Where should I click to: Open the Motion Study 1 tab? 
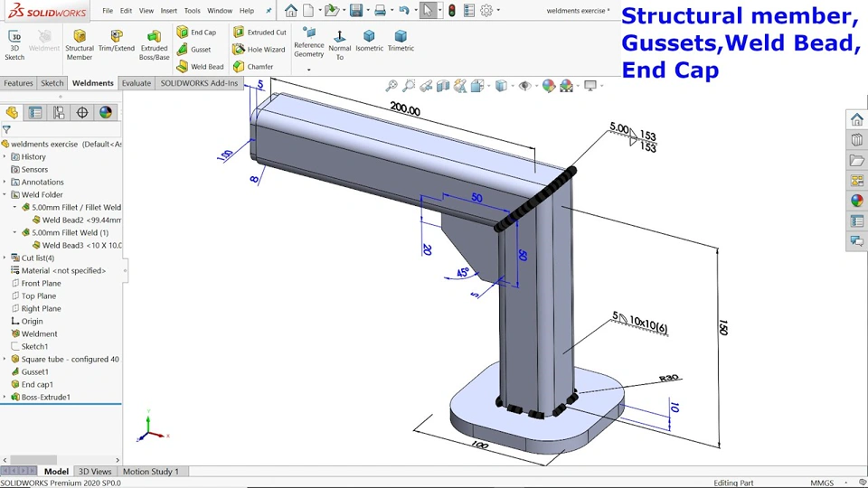[x=151, y=472]
